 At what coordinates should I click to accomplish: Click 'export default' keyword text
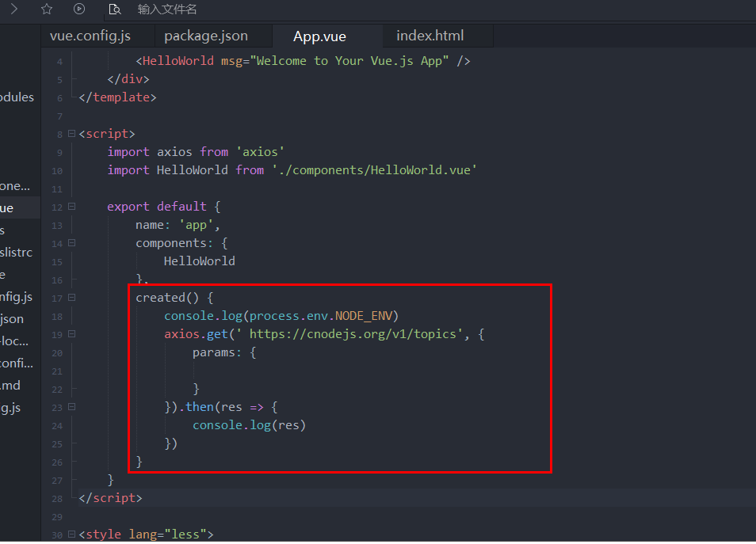coord(157,206)
